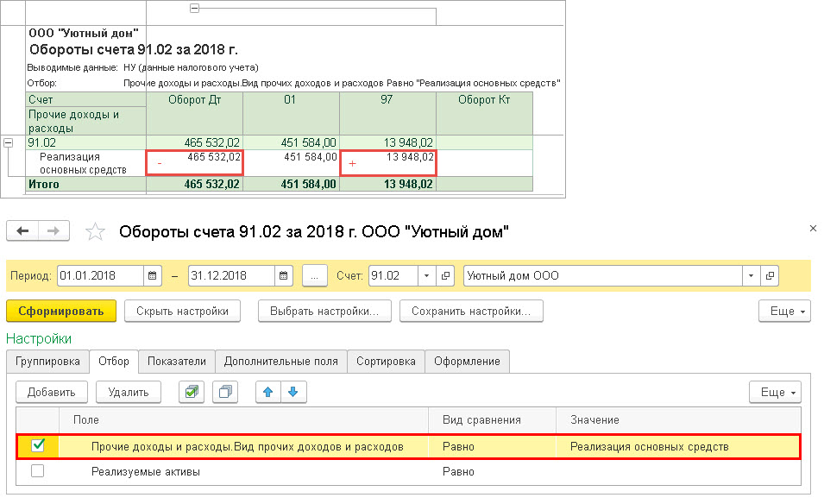Open the organization Уютный дом ООО dropdown

pyautogui.click(x=751, y=275)
